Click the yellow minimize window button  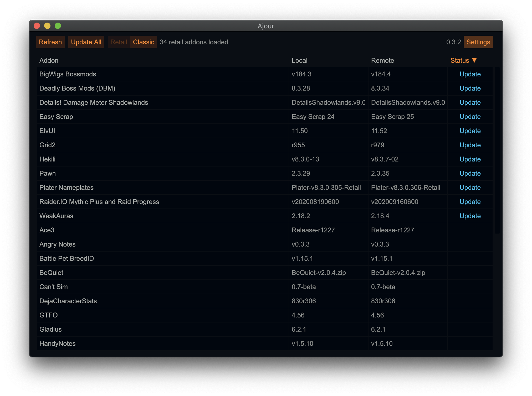click(x=47, y=26)
